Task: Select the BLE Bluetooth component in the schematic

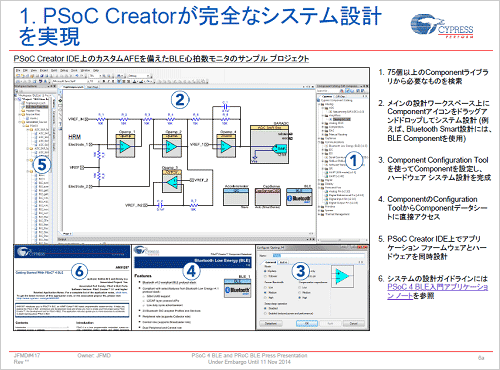Action: (x=299, y=197)
